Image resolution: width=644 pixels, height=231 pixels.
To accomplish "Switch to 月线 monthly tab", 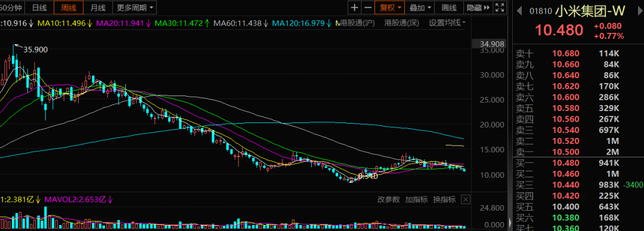I will 98,7.
